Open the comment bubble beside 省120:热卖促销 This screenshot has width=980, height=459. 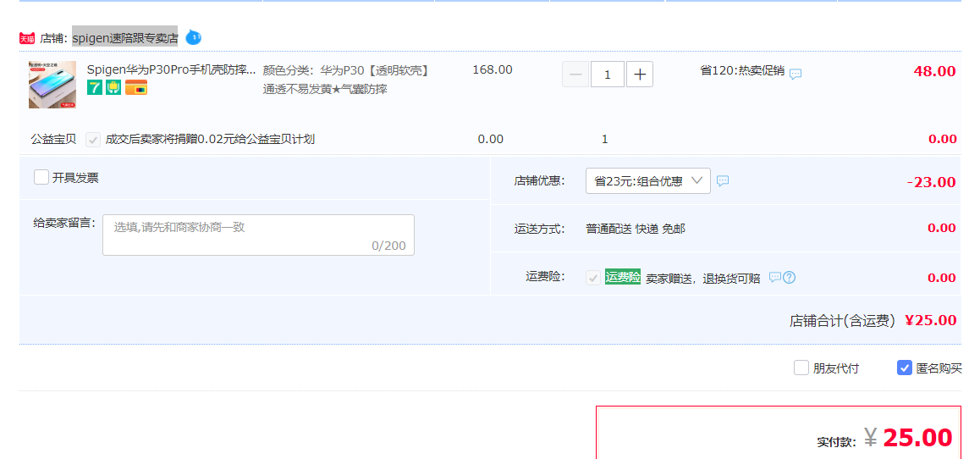pos(795,74)
